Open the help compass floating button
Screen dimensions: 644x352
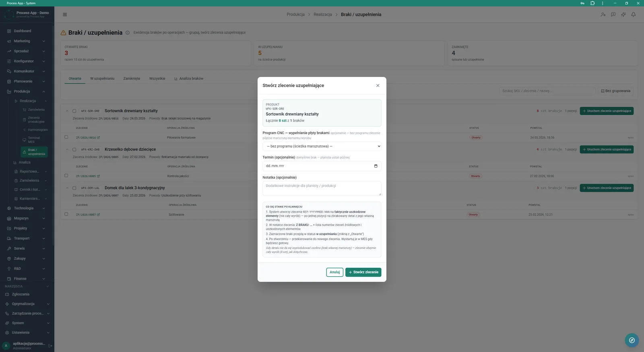632,340
